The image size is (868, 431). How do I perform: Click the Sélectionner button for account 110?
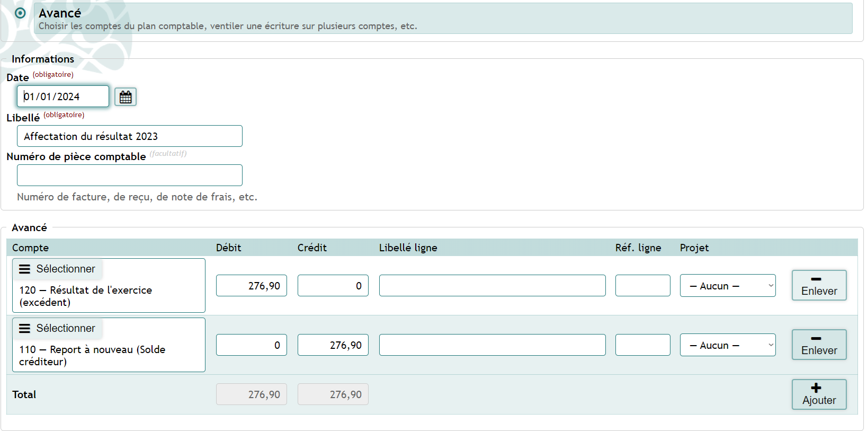pyautogui.click(x=57, y=328)
